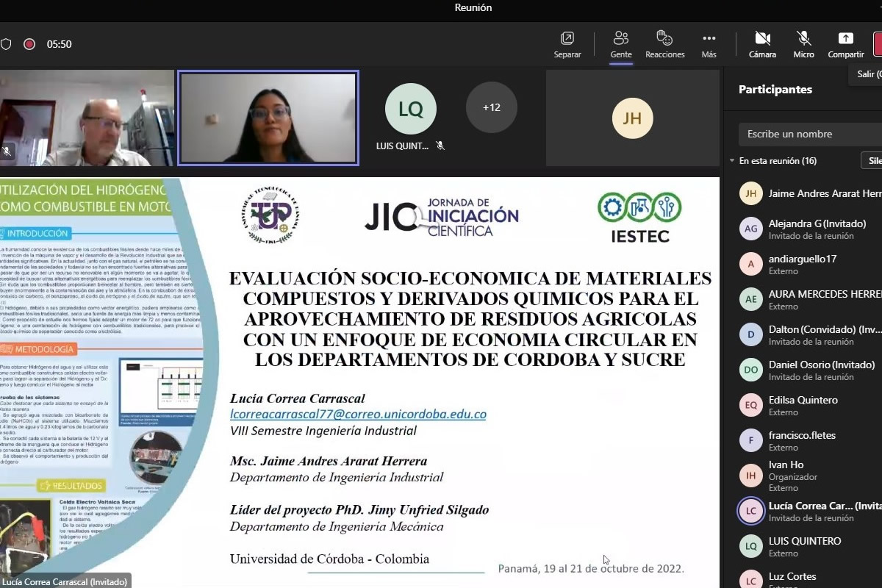The height and width of the screenshot is (588, 882).
Task: Click the muted mic icon on the man's video
Action: click(7, 151)
